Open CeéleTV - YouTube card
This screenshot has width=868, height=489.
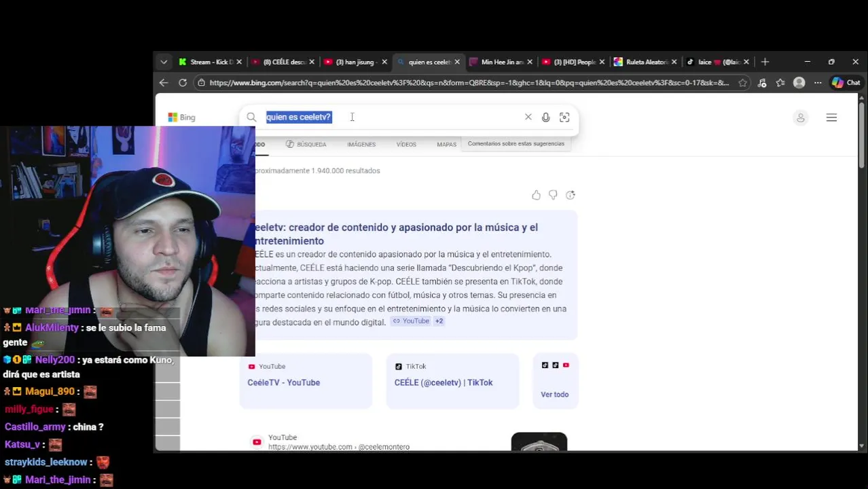pyautogui.click(x=306, y=381)
